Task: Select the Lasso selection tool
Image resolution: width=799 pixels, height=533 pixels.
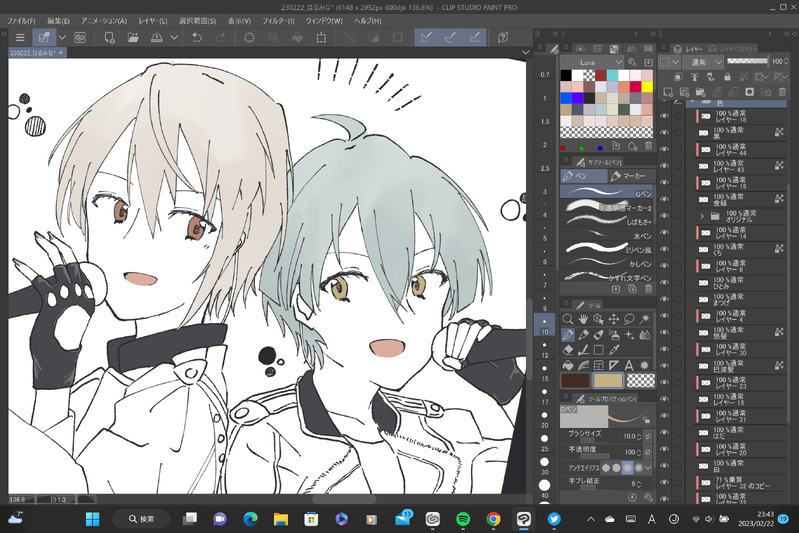Action: [x=629, y=319]
